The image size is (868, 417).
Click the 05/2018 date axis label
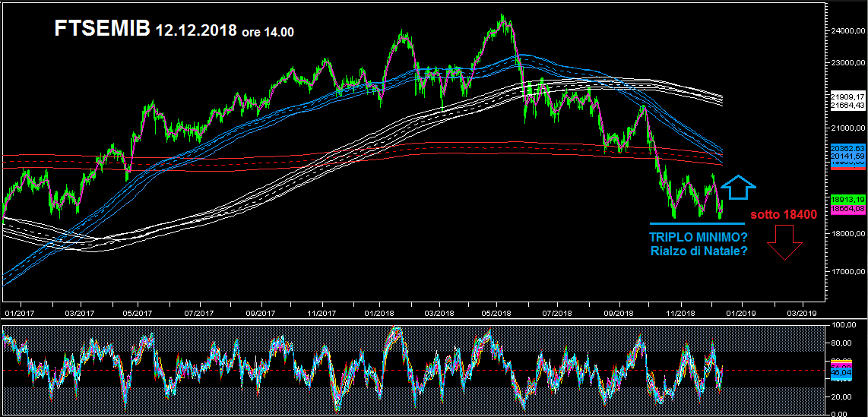tap(496, 312)
